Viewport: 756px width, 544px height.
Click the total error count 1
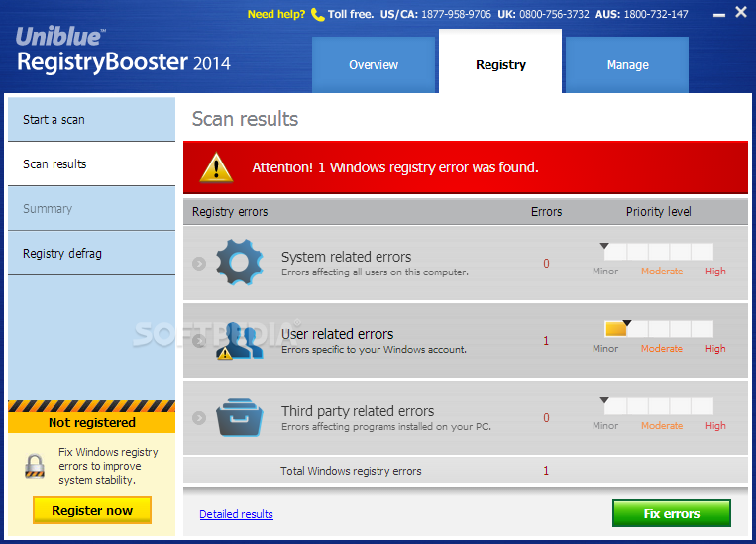(546, 471)
